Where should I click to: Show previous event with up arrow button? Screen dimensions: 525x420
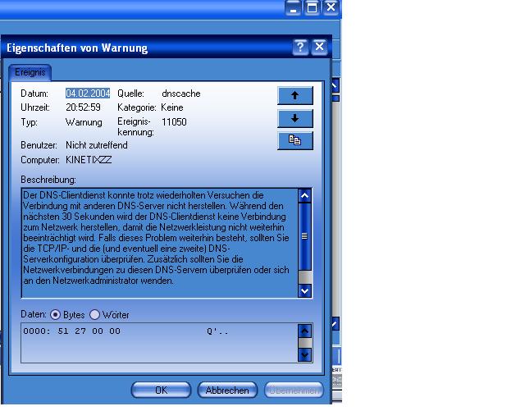click(x=295, y=95)
